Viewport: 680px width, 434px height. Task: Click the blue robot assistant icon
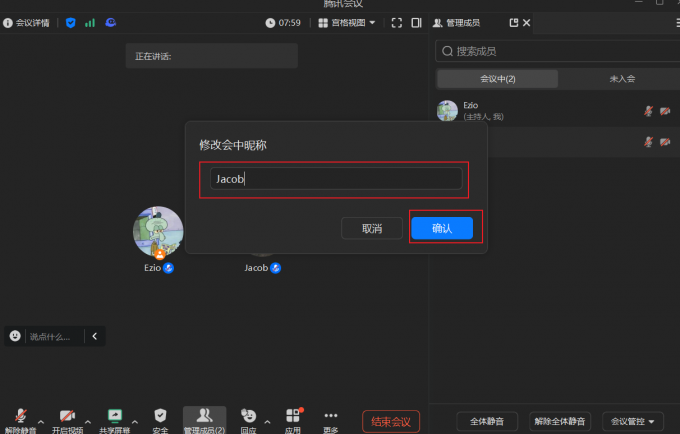tap(111, 23)
